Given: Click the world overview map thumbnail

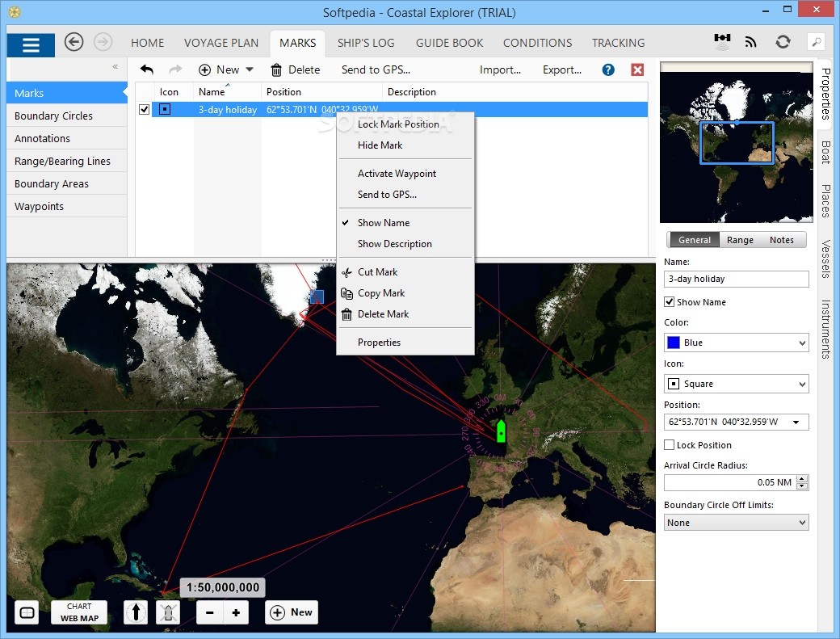Looking at the screenshot, I should pyautogui.click(x=736, y=142).
